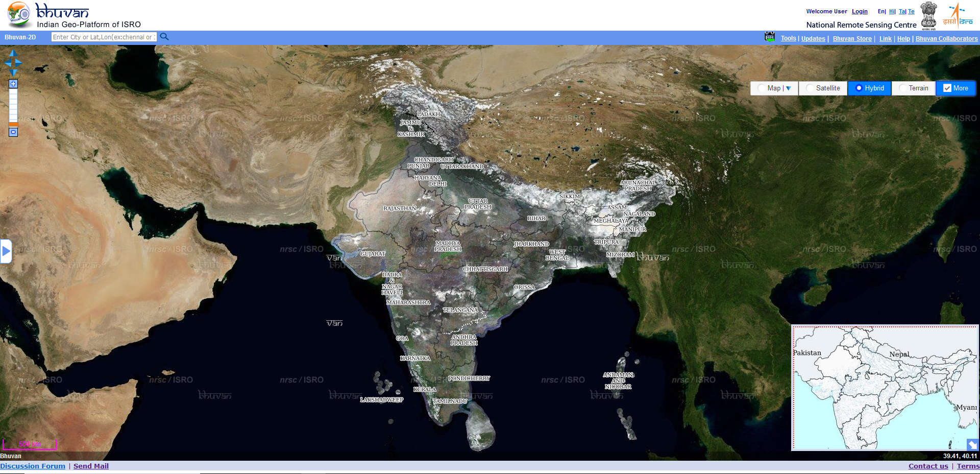Image resolution: width=980 pixels, height=474 pixels.
Task: Click the search magnifier icon
Action: [x=164, y=37]
